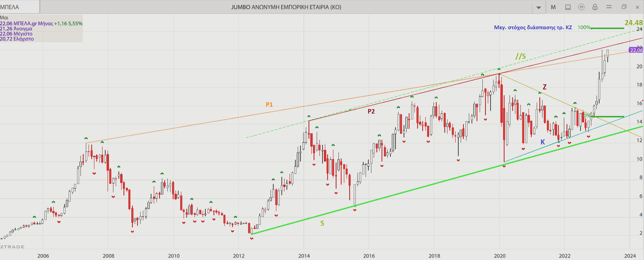Click the //S parallel line label
This screenshot has width=644, height=260.
click(520, 56)
